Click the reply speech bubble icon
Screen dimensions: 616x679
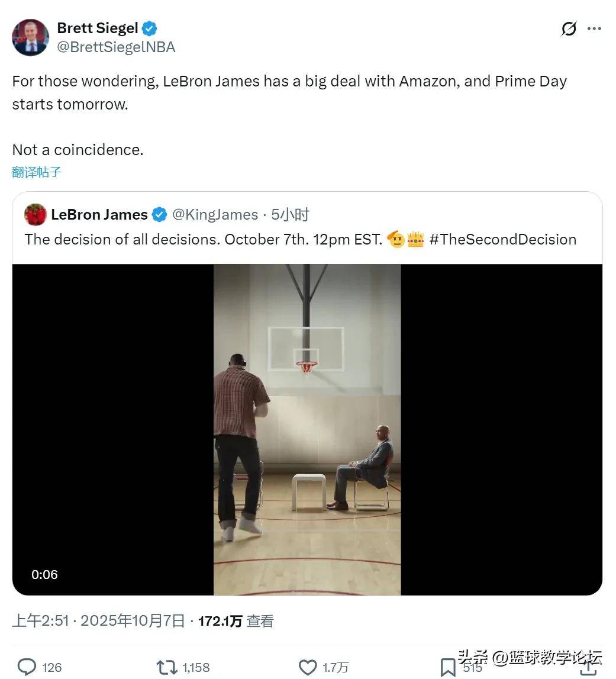[27, 667]
